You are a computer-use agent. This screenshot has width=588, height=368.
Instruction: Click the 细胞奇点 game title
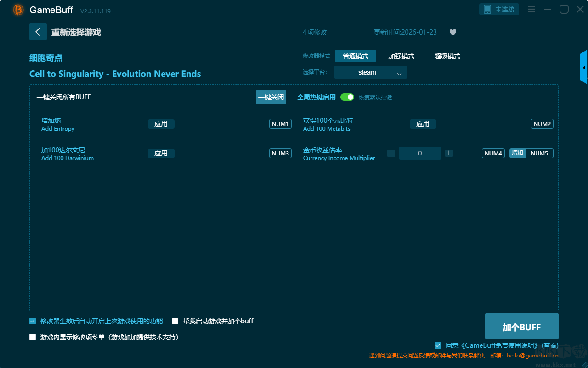[x=46, y=58]
